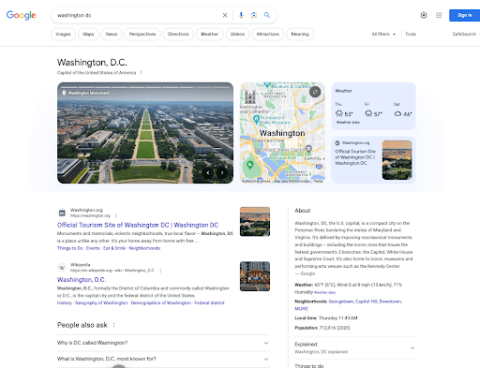The image size is (480, 368).
Task: Open the Events sitelink
Action: click(93, 248)
